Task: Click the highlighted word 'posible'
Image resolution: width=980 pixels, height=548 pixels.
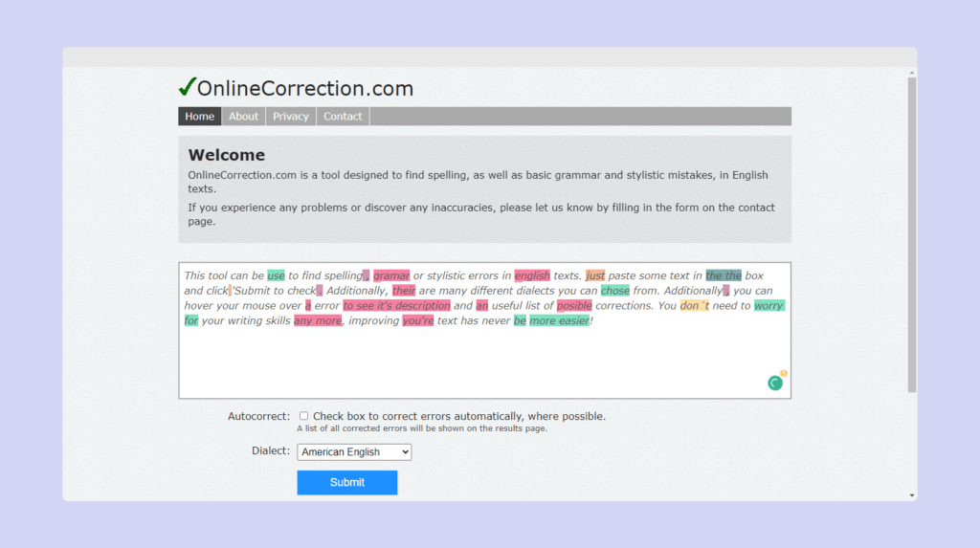Action: coord(574,305)
